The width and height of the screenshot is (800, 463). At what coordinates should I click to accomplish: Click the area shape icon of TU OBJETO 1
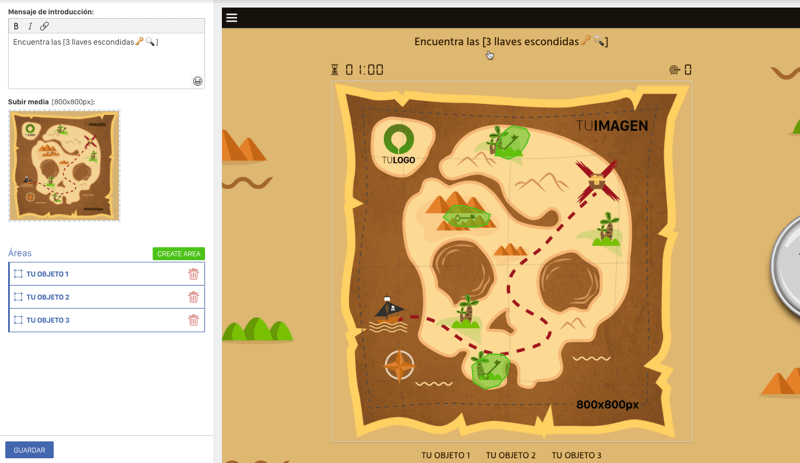18,274
